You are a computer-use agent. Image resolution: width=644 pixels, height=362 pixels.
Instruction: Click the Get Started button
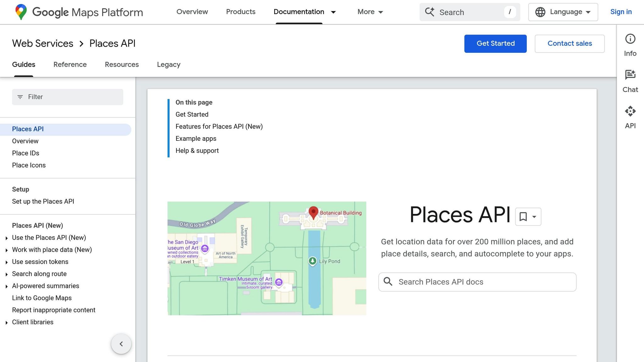tap(495, 43)
